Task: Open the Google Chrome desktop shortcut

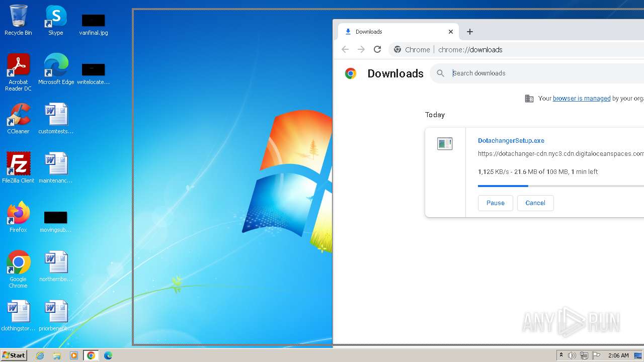Action: coord(18,270)
